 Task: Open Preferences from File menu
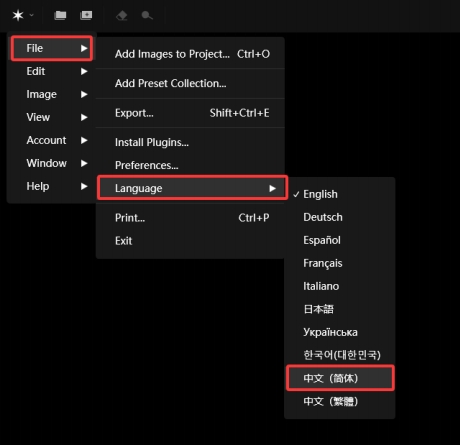coord(190,165)
